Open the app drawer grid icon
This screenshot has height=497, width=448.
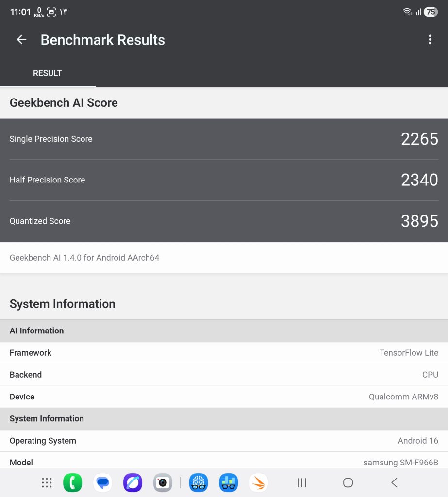47,483
